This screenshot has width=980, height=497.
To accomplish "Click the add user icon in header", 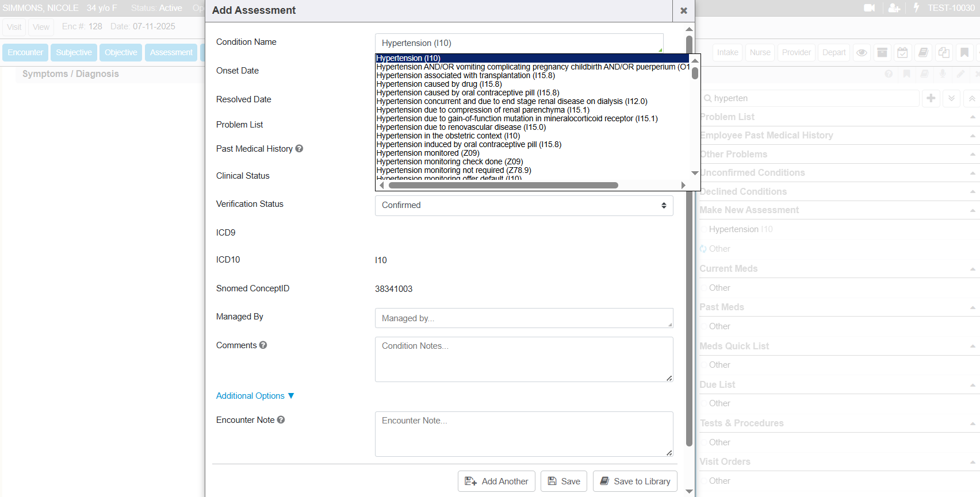I will pyautogui.click(x=894, y=8).
